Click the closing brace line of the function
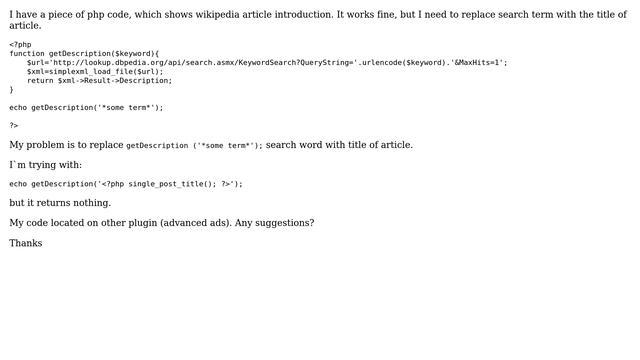The image size is (640, 360). 11,89
